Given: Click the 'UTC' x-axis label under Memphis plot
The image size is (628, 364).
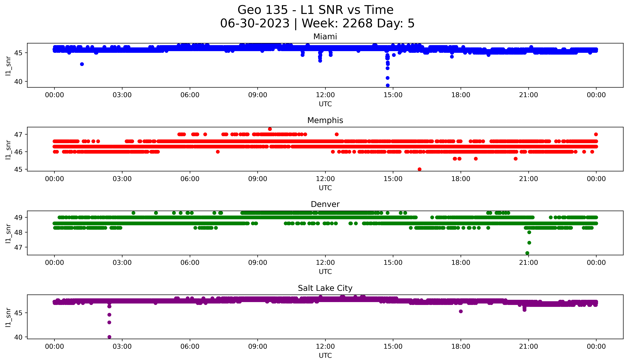Looking at the screenshot, I should 325,188.
